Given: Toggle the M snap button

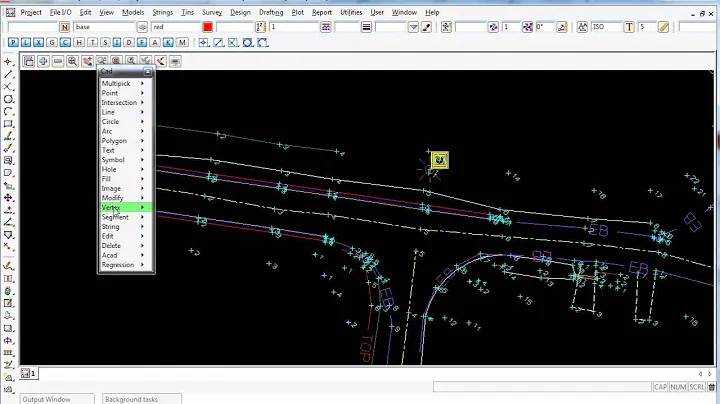Looking at the screenshot, I should 182,43.
